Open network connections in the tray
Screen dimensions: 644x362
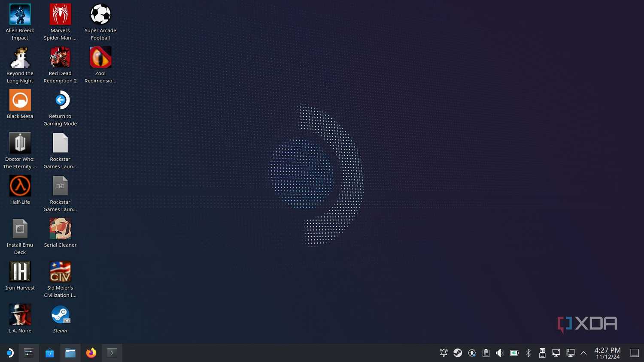click(570, 353)
